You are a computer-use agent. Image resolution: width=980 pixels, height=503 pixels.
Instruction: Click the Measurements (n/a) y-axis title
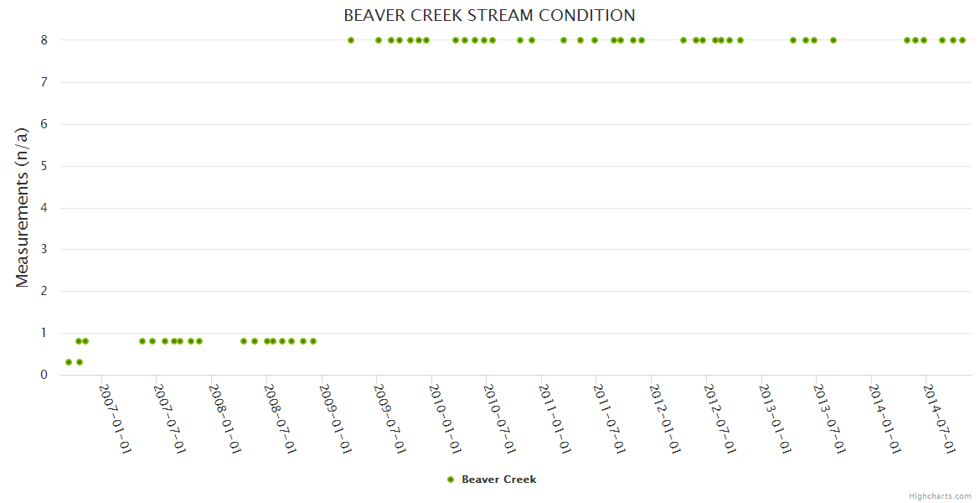pyautogui.click(x=23, y=207)
